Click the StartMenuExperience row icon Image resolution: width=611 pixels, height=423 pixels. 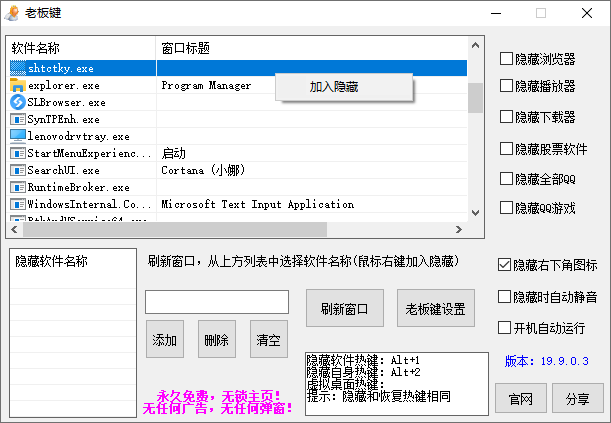[17, 153]
